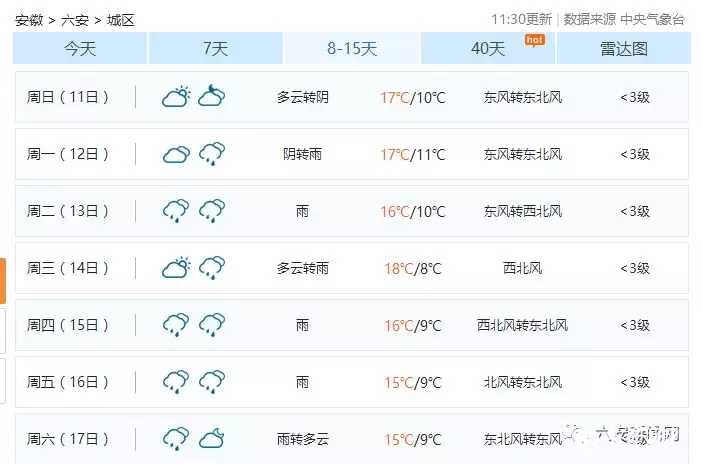Click the partly cloudy icon for 周三 (14日)
702x464 pixels.
pos(176,268)
